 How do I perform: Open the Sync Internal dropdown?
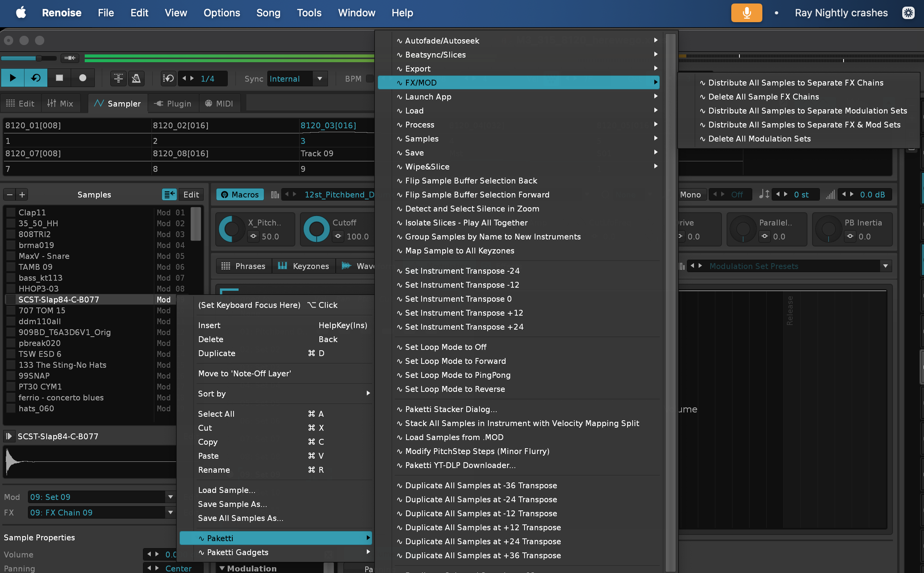coord(319,79)
